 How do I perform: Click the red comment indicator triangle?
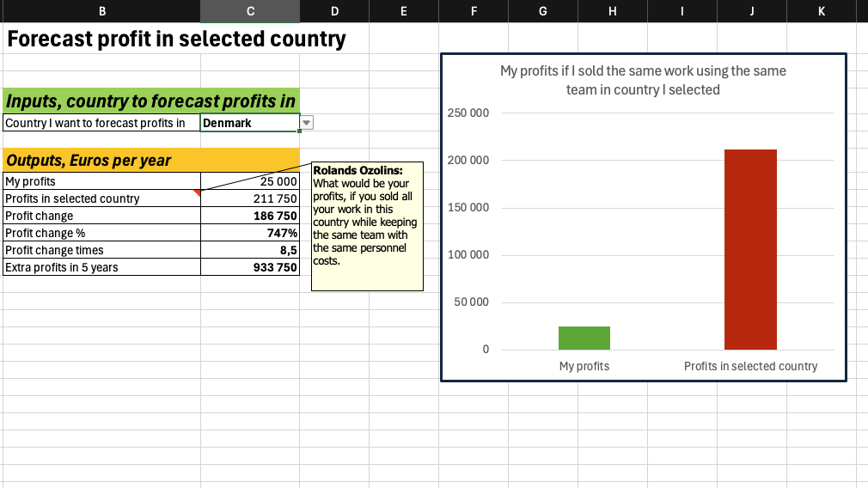pos(198,193)
